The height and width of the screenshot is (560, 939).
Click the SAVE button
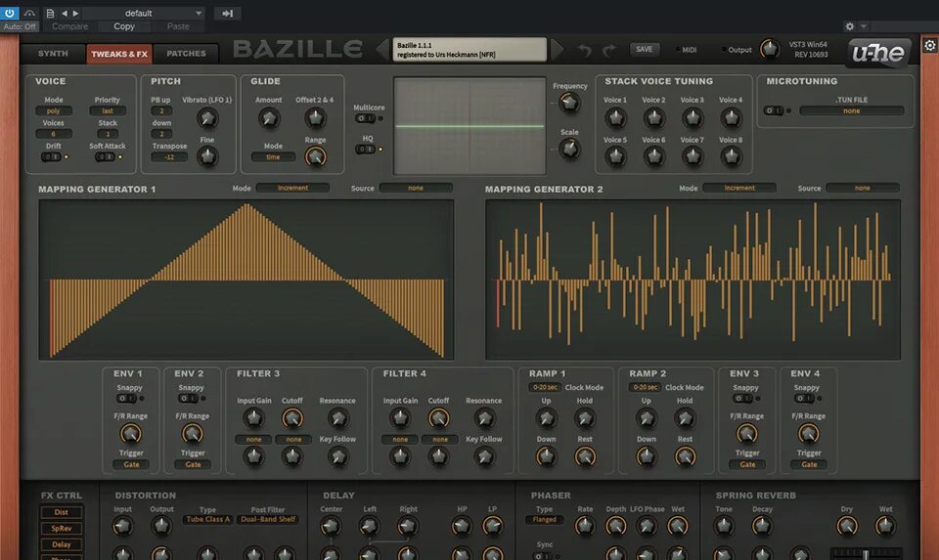645,50
